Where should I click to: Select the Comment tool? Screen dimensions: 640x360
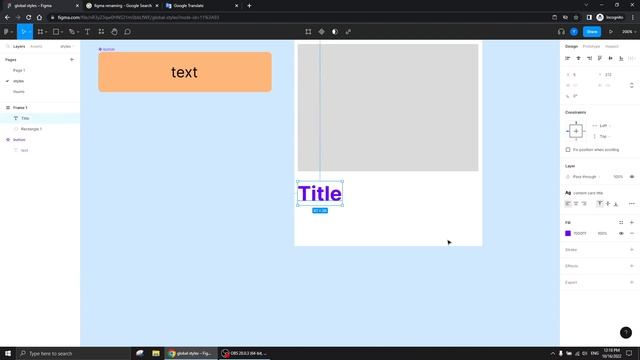[127, 31]
